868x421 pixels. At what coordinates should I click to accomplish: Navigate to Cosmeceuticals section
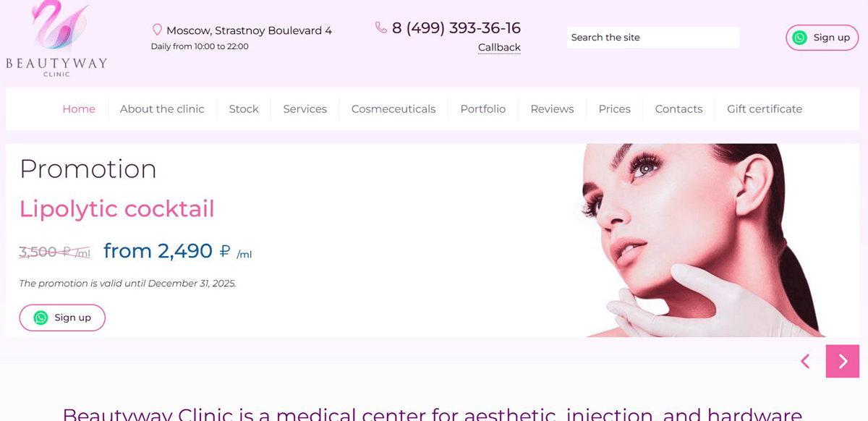coord(393,109)
